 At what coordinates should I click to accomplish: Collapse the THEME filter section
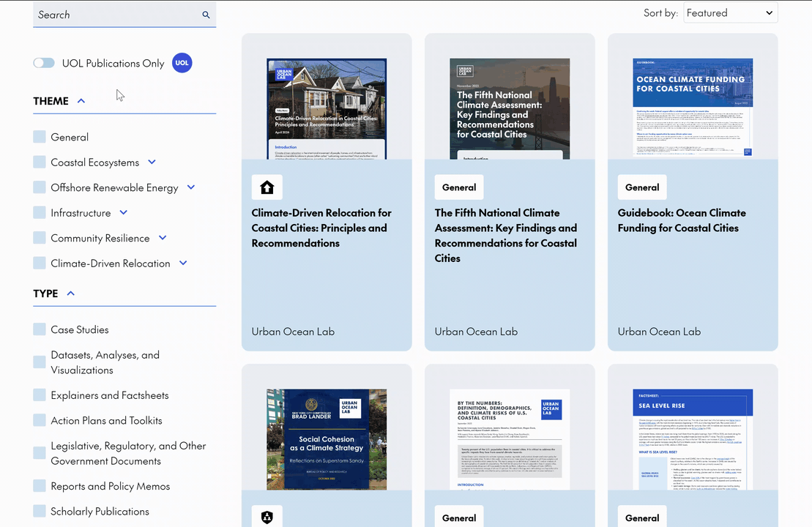[81, 101]
